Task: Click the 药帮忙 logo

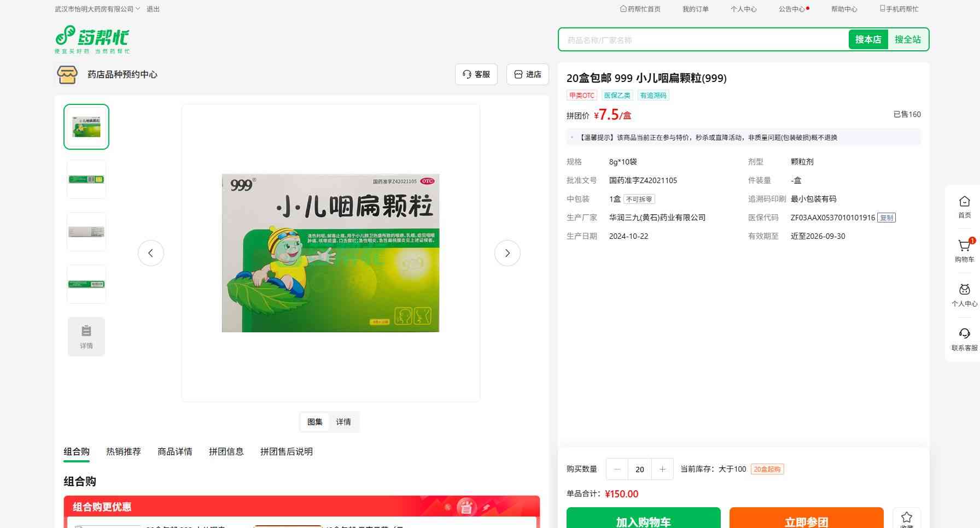Action: point(92,39)
